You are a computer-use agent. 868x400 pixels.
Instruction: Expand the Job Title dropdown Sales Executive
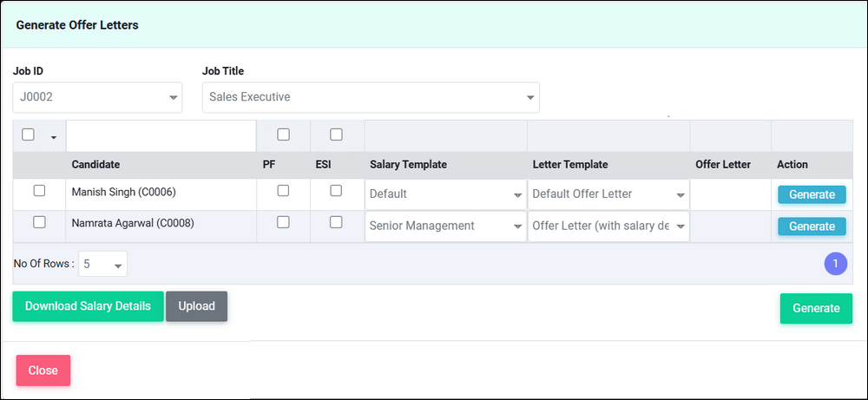pyautogui.click(x=370, y=97)
